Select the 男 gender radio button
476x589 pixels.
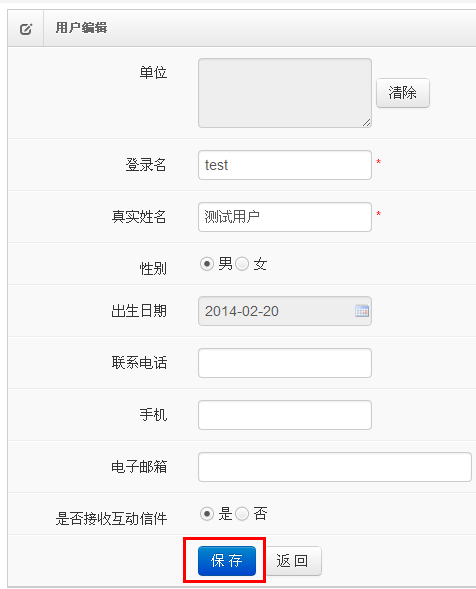coord(207,264)
